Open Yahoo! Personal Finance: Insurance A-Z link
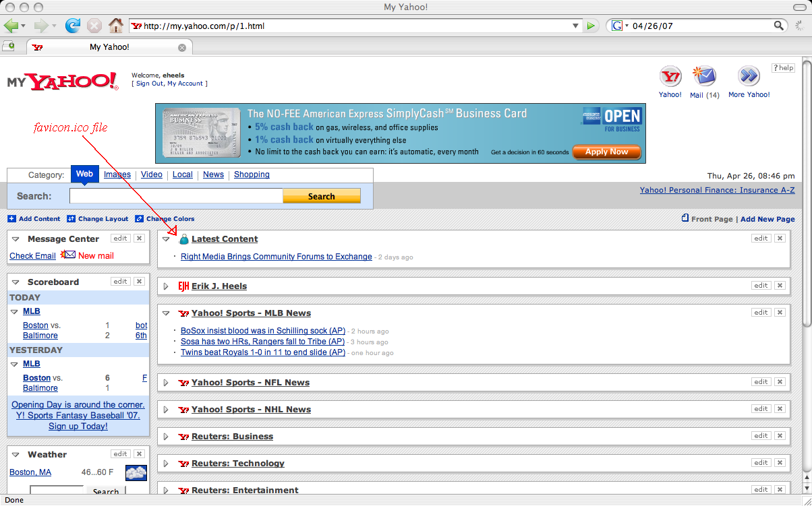The height and width of the screenshot is (506, 812). [718, 190]
